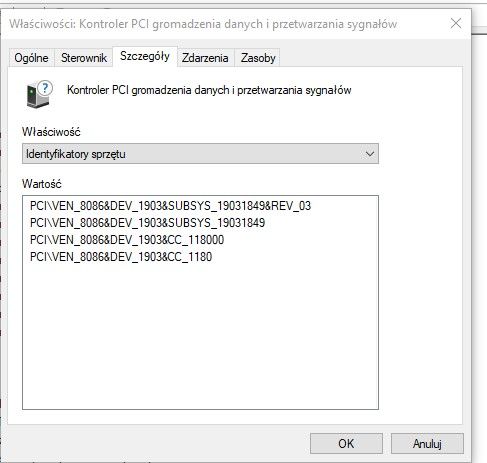Screen dimensions: 487x463
Task: Go to the Zdarzenia tab
Action: click(x=205, y=58)
